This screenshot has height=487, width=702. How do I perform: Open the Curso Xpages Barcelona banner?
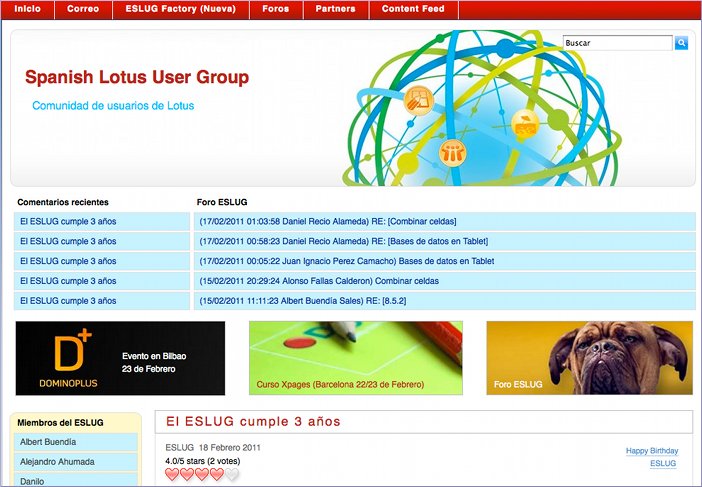pyautogui.click(x=356, y=358)
